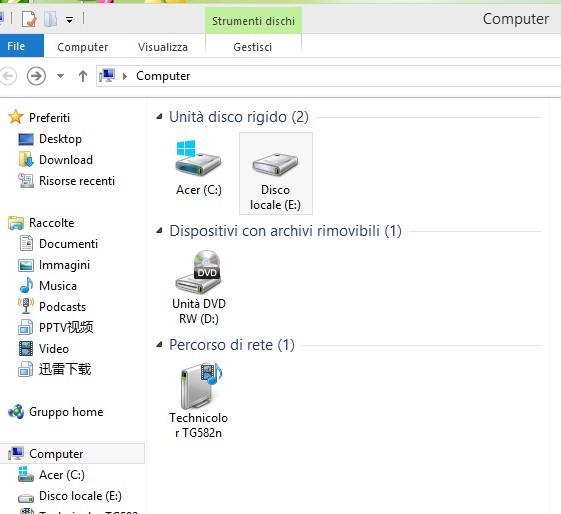Click the New folder quick access icon
561x514 pixels.
tap(50, 19)
